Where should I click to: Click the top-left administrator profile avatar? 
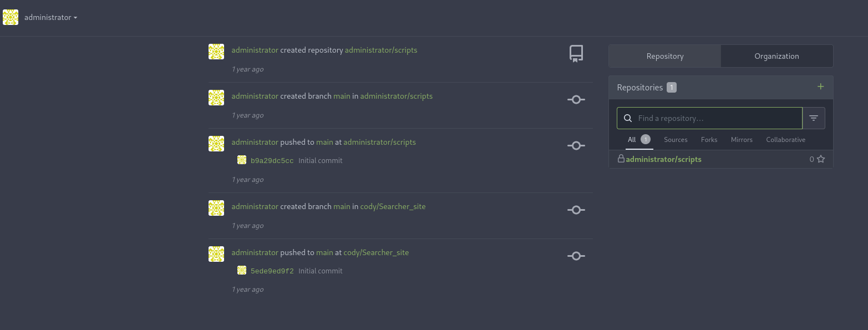(x=11, y=17)
